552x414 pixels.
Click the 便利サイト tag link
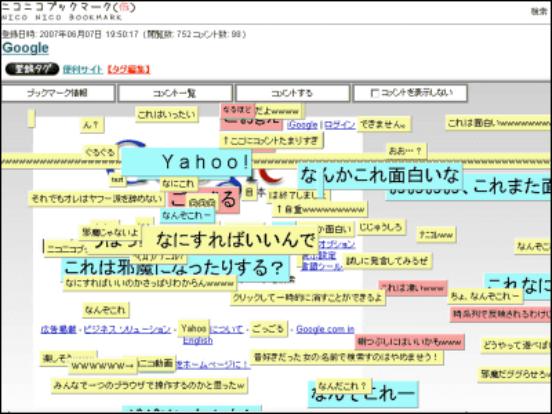pyautogui.click(x=83, y=69)
